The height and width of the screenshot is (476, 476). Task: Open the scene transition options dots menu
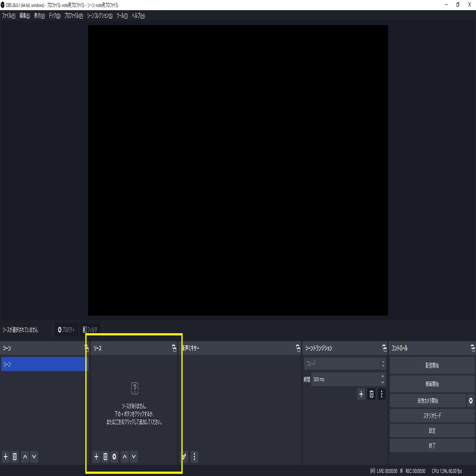click(382, 394)
